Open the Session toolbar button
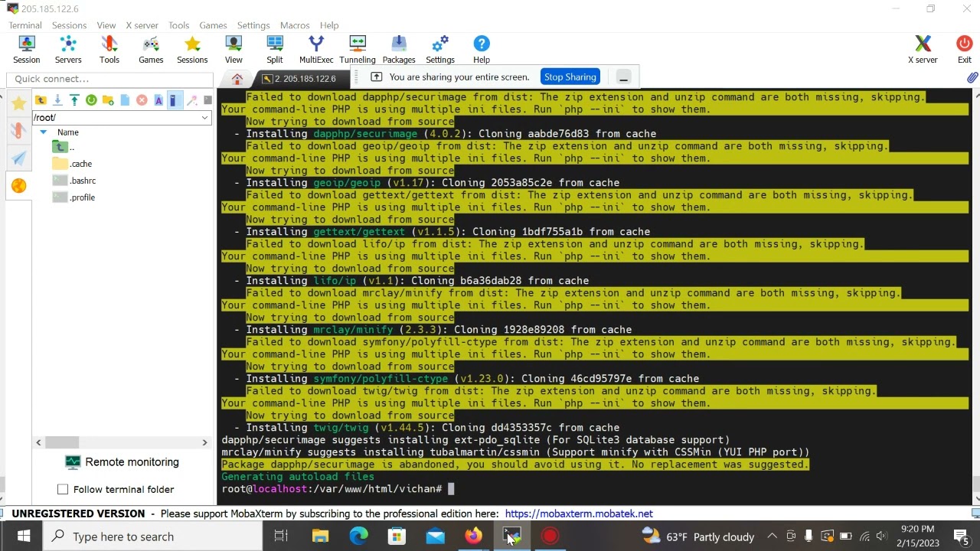Image resolution: width=980 pixels, height=551 pixels. pos(26,50)
